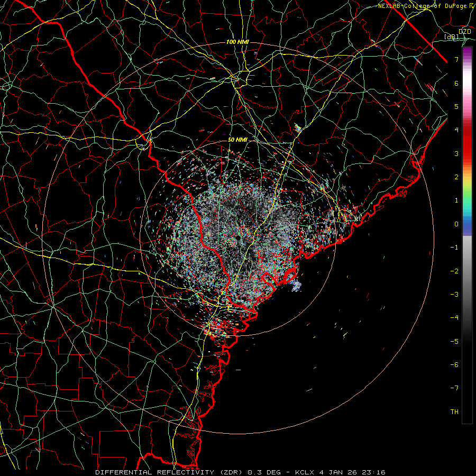Click the DIFFERENTIAL REFLECTIVITY (ZDR) product title
476x476 pixels.
[x=170, y=472]
